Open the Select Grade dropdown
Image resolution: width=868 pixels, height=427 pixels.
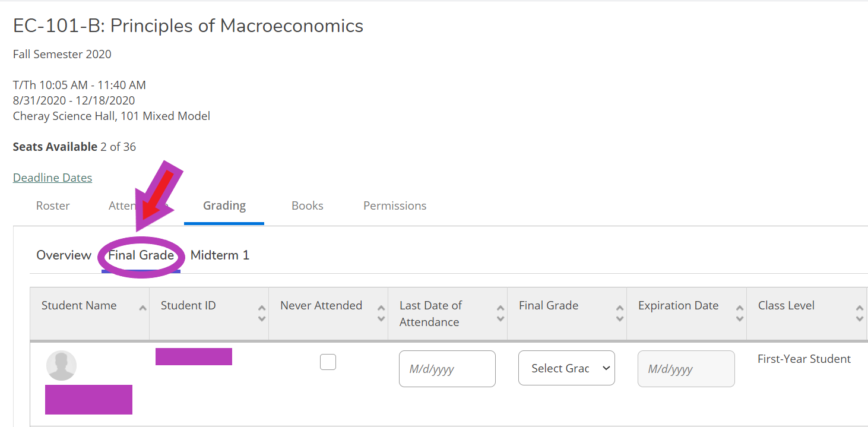[566, 368]
